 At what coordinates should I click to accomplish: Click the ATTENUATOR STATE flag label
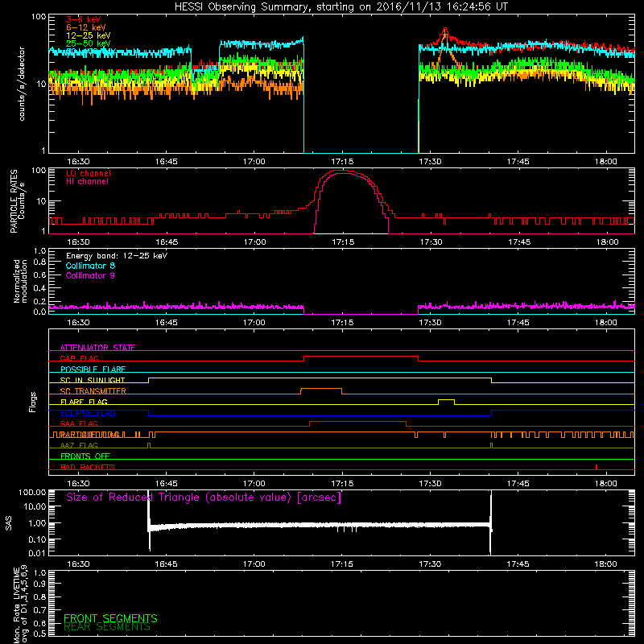click(x=97, y=348)
